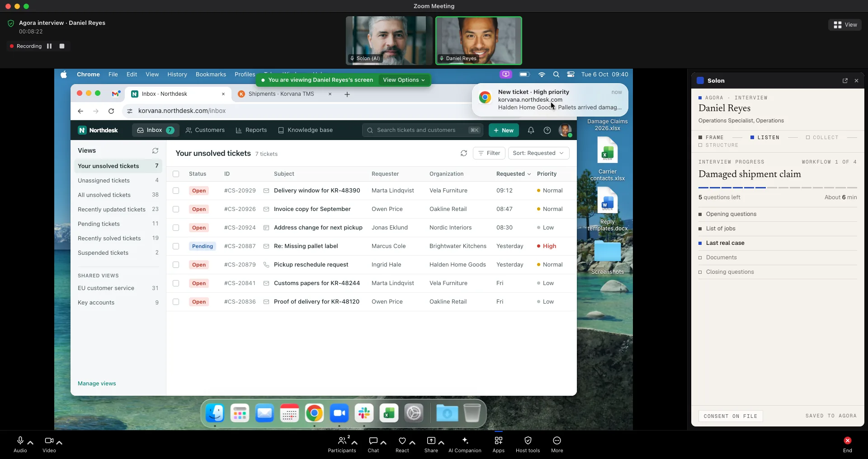Open the Reports nav tab

251,130
